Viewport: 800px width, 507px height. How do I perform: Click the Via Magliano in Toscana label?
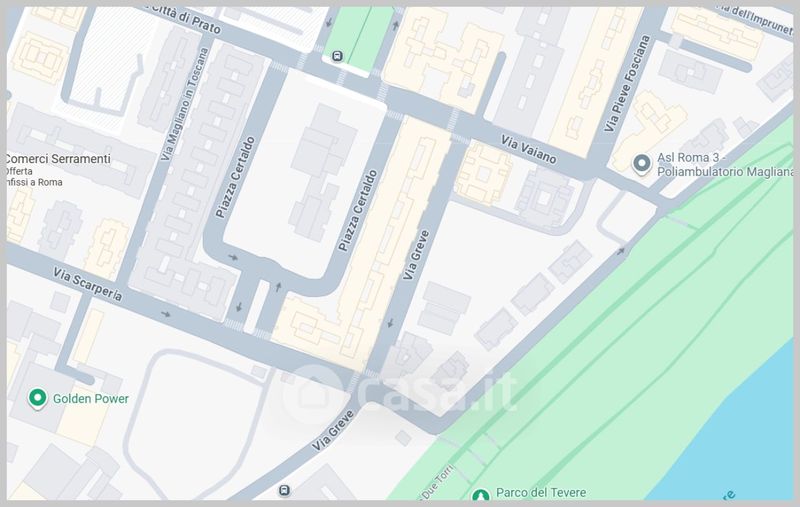click(x=184, y=104)
